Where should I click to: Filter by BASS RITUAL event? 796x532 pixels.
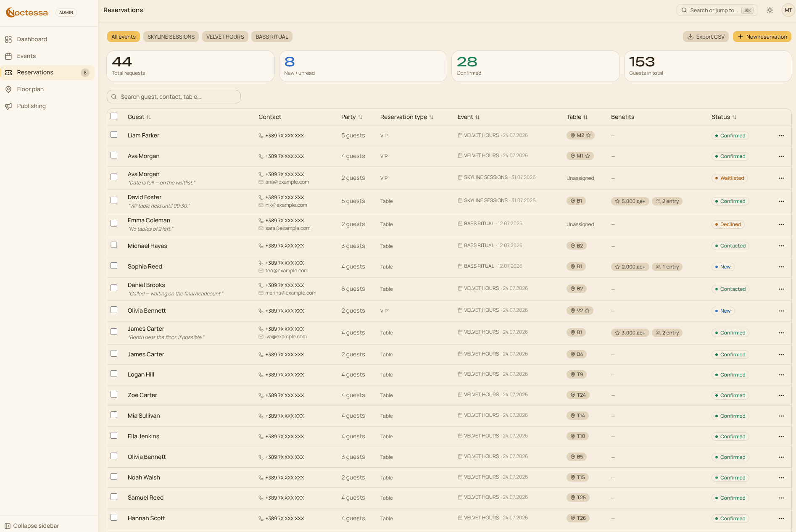pos(272,37)
